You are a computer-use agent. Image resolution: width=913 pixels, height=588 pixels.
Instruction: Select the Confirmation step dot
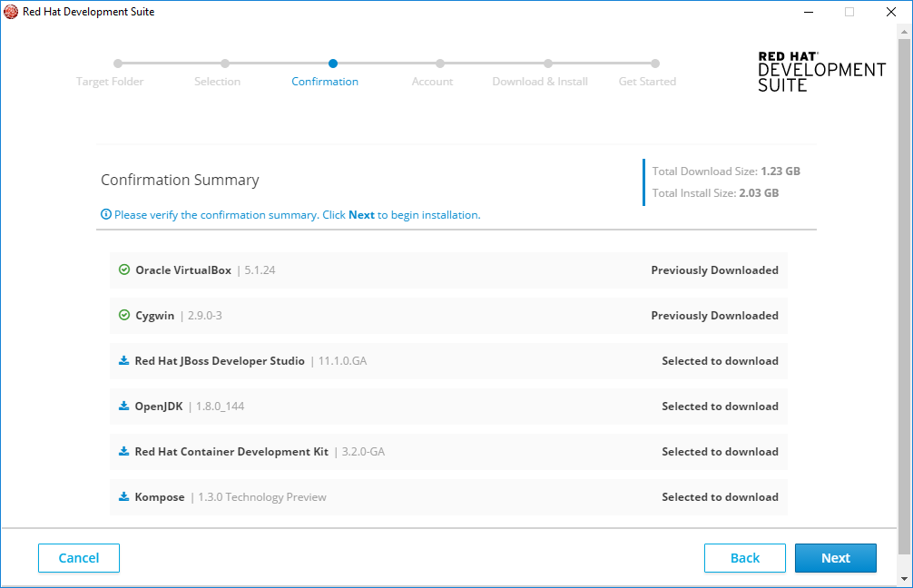[x=332, y=64]
